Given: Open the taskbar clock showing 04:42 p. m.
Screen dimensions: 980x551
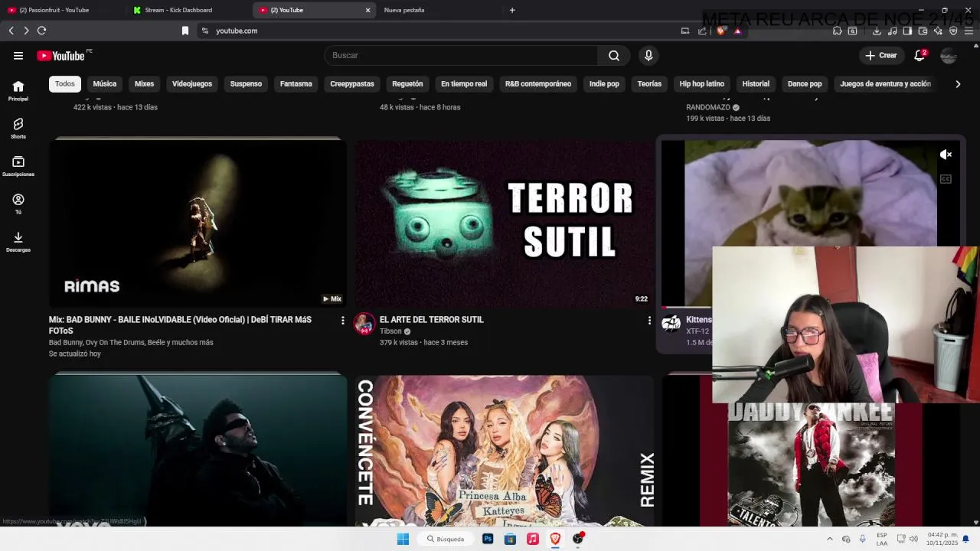Looking at the screenshot, I should click(942, 539).
